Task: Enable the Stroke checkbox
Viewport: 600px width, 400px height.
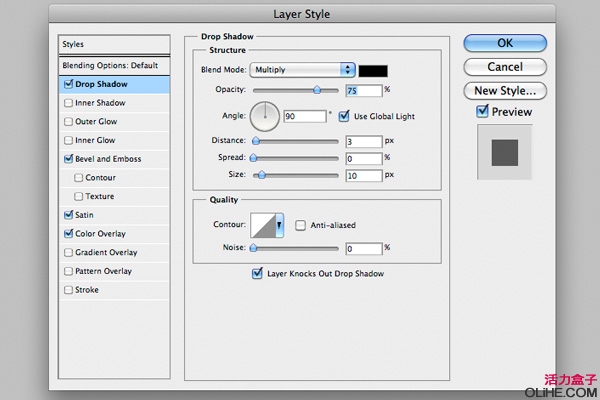Action: click(68, 290)
